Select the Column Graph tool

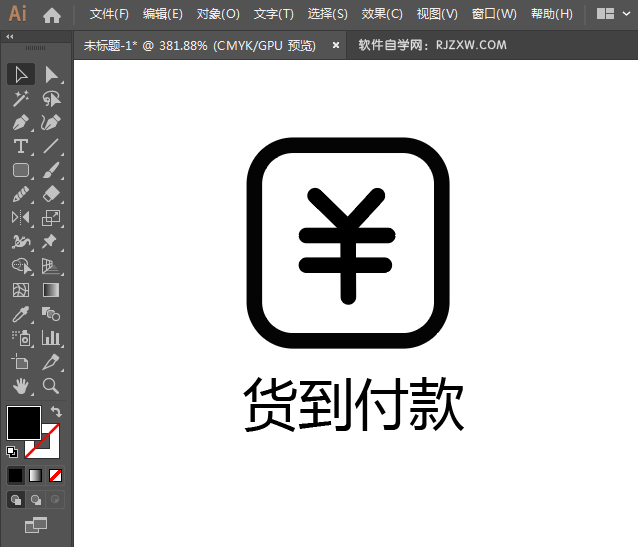click(x=51, y=338)
